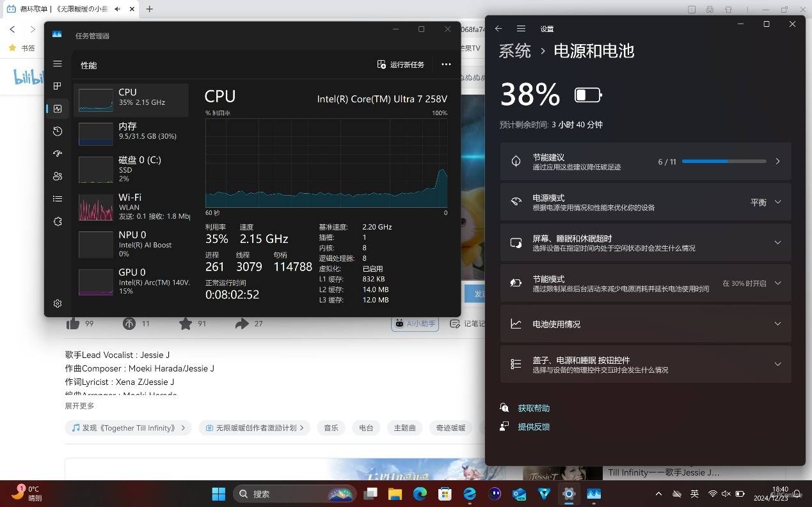Open 发现《Together Till Infinity》 tag
Image resolution: width=812 pixels, height=507 pixels.
[x=128, y=428]
